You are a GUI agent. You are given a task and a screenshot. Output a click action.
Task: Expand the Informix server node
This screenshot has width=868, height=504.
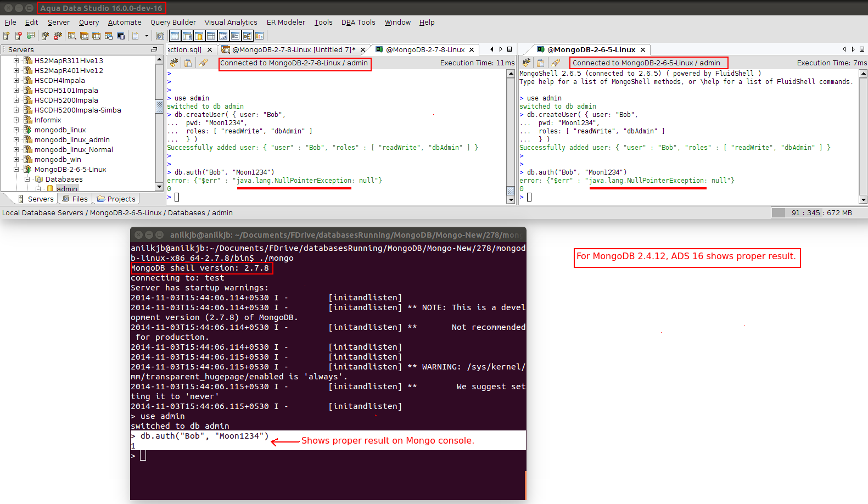click(x=16, y=120)
